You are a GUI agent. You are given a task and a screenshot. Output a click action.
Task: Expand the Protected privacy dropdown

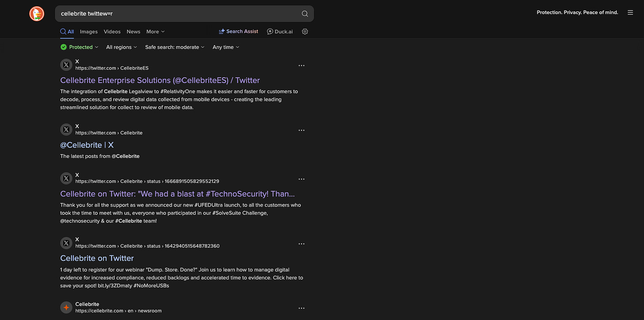pyautogui.click(x=80, y=47)
